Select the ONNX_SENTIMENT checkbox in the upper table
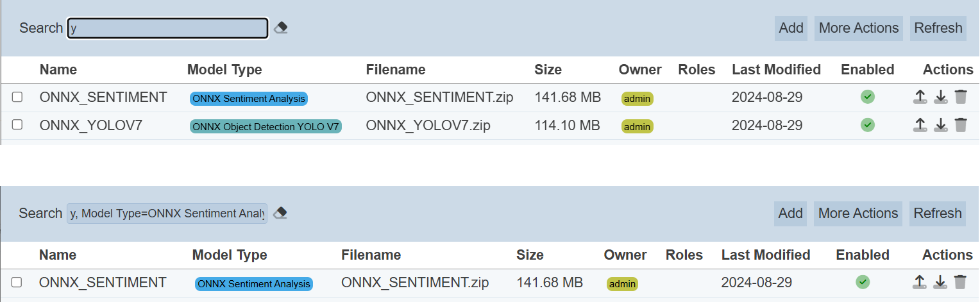This screenshot has height=302, width=980. point(17,97)
